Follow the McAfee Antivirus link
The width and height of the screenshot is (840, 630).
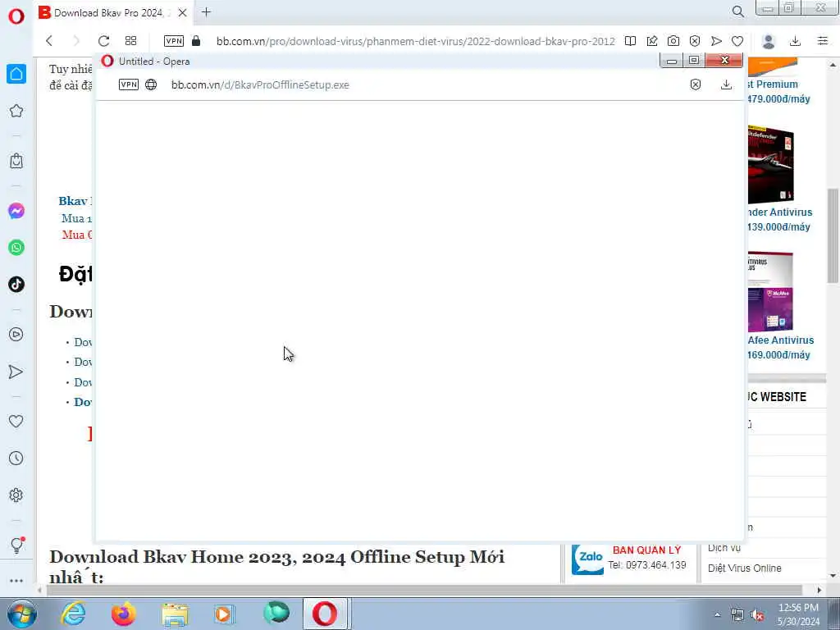click(781, 340)
